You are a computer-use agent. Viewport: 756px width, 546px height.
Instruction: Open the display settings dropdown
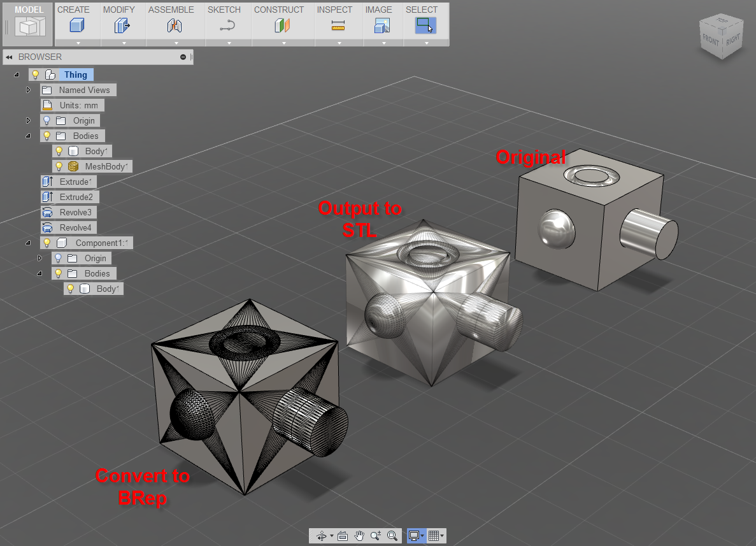422,536
